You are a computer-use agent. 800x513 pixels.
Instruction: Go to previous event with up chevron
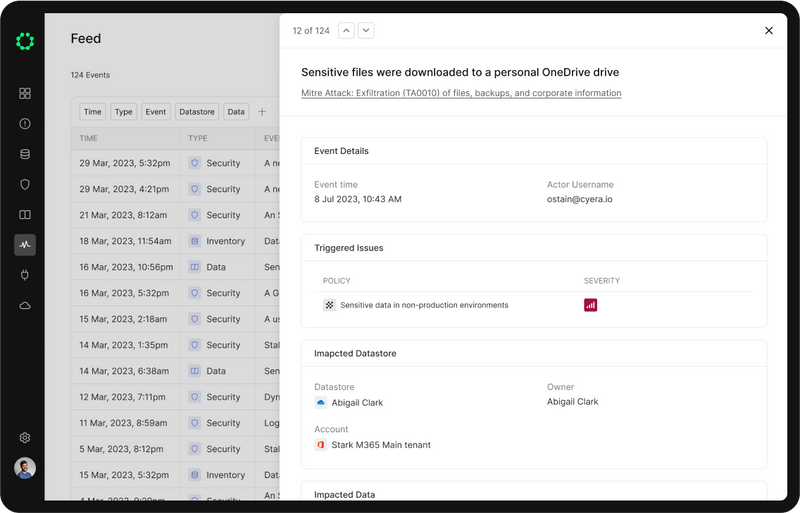click(347, 31)
